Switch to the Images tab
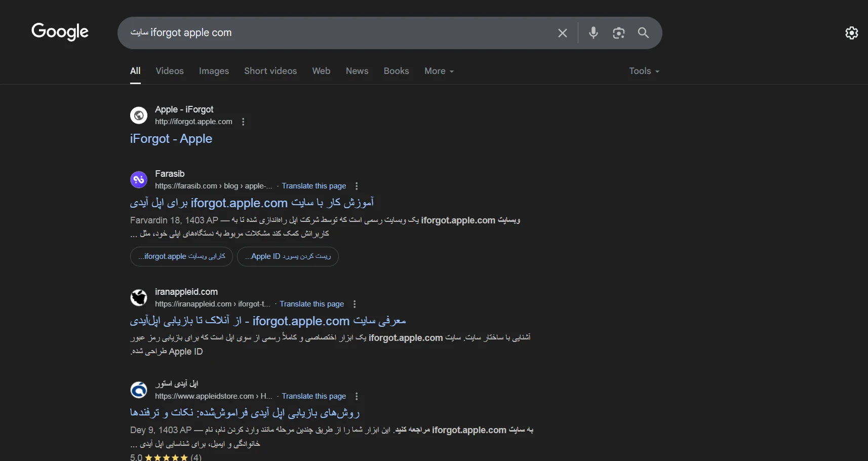868x461 pixels. tap(214, 71)
